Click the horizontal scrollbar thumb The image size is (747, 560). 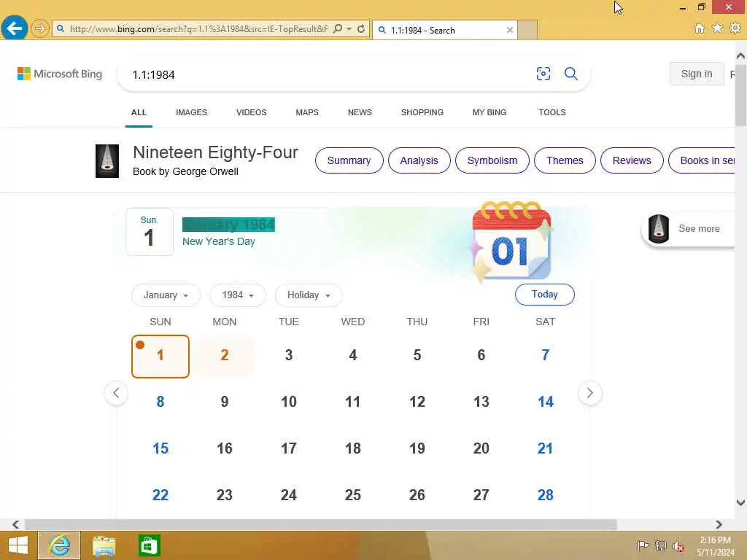click(x=321, y=524)
